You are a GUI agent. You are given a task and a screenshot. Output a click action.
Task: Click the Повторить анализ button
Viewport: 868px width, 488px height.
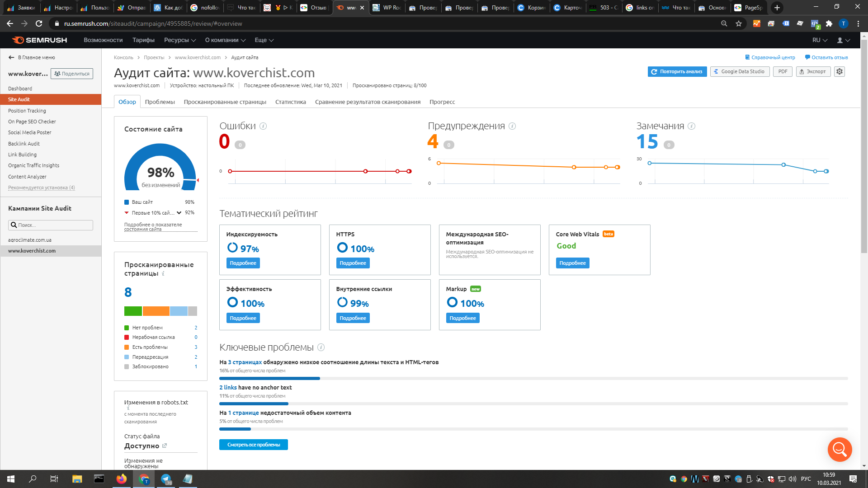pyautogui.click(x=677, y=71)
